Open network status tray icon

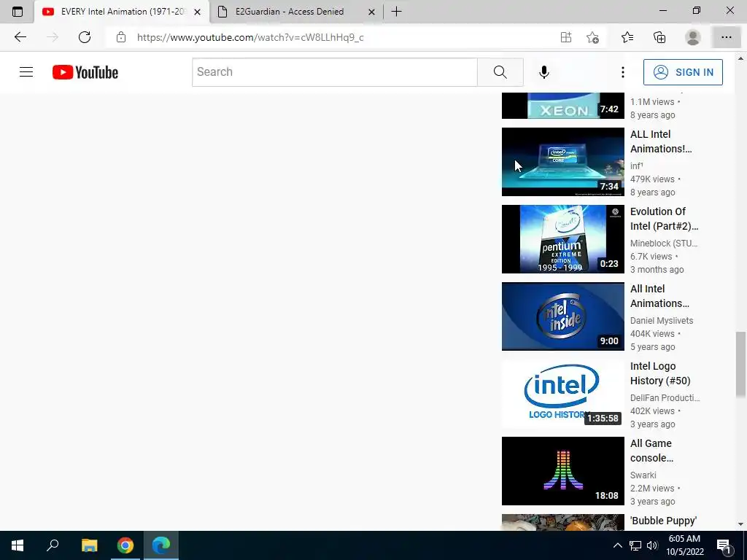(x=635, y=545)
